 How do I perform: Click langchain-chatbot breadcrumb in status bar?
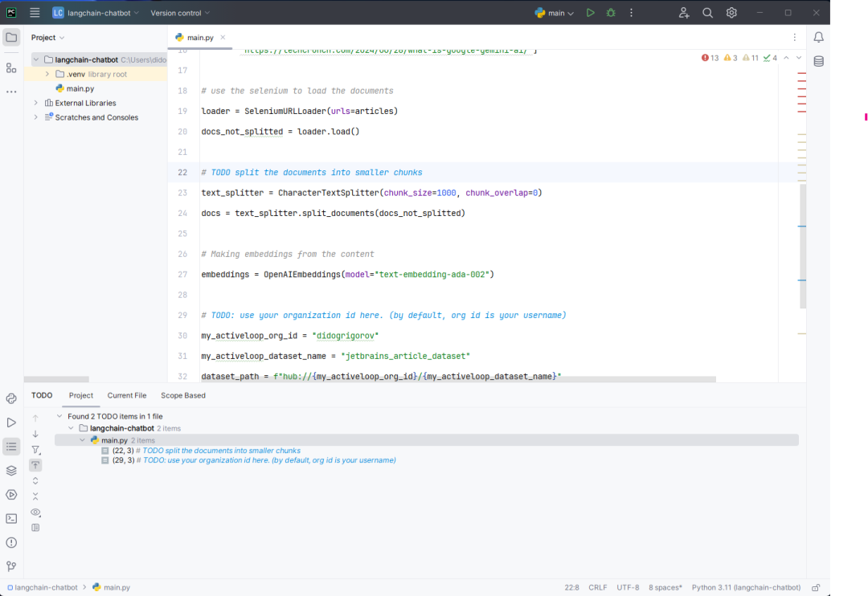coord(42,588)
